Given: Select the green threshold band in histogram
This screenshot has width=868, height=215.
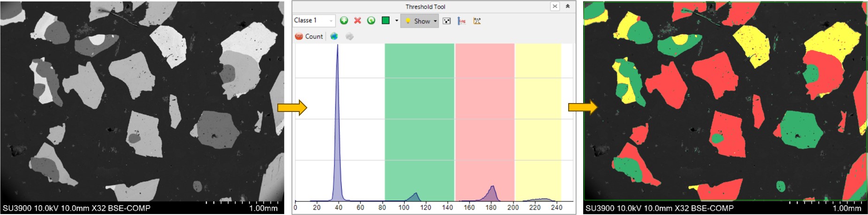Looking at the screenshot, I should [x=419, y=117].
